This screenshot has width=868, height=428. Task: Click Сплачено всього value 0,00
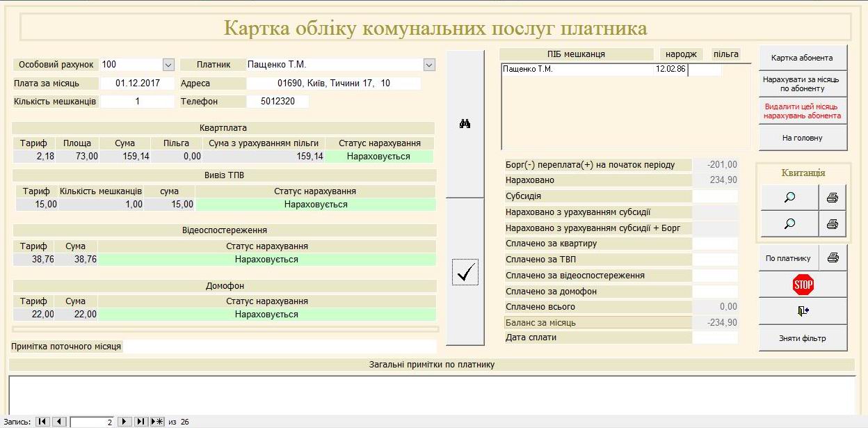(715, 307)
